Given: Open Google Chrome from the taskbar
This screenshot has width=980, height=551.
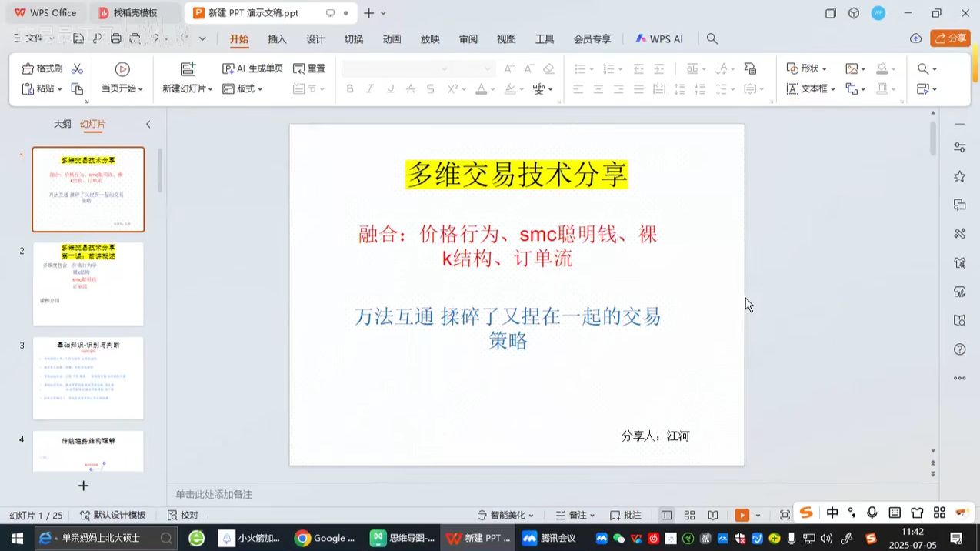Looking at the screenshot, I should pyautogui.click(x=324, y=538).
